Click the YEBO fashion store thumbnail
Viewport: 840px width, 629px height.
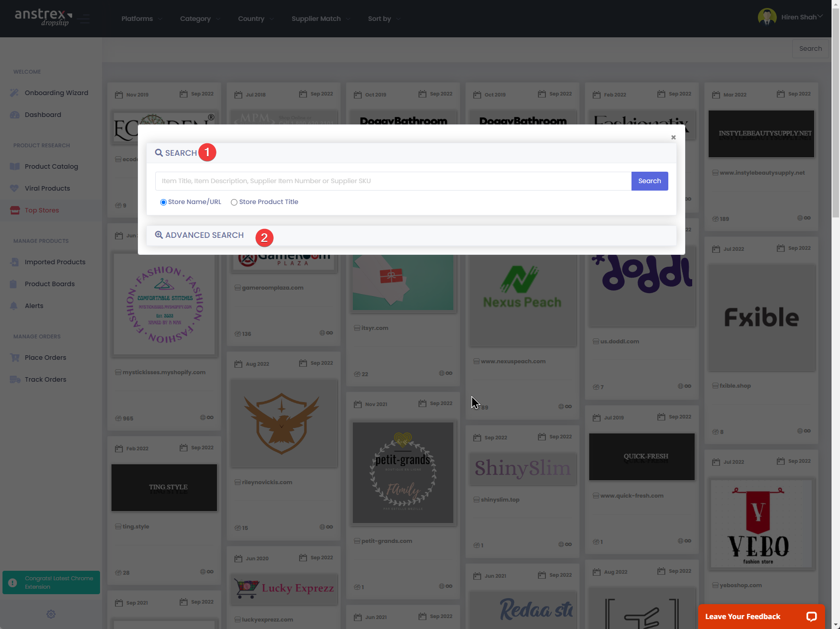pyautogui.click(x=761, y=524)
